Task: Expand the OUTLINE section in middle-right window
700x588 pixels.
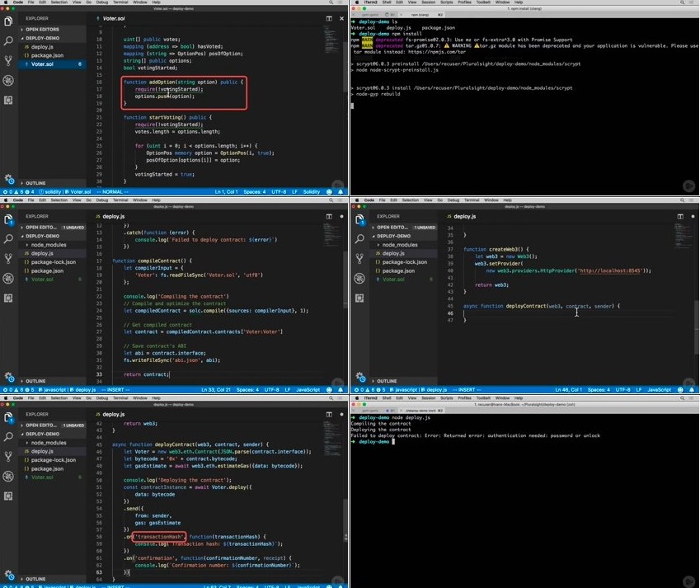Action: (386, 381)
